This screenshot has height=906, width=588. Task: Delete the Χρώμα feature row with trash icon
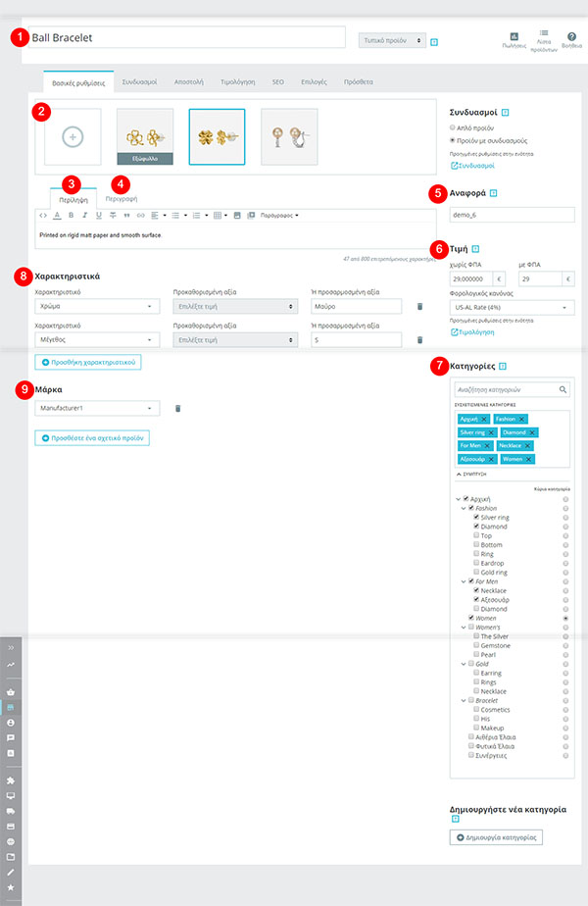(x=419, y=306)
